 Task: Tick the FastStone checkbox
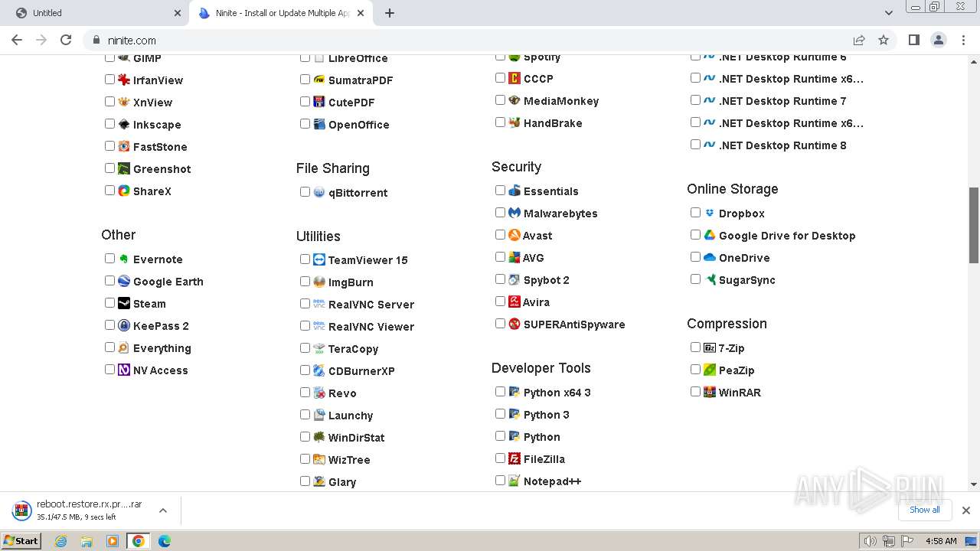(x=109, y=145)
